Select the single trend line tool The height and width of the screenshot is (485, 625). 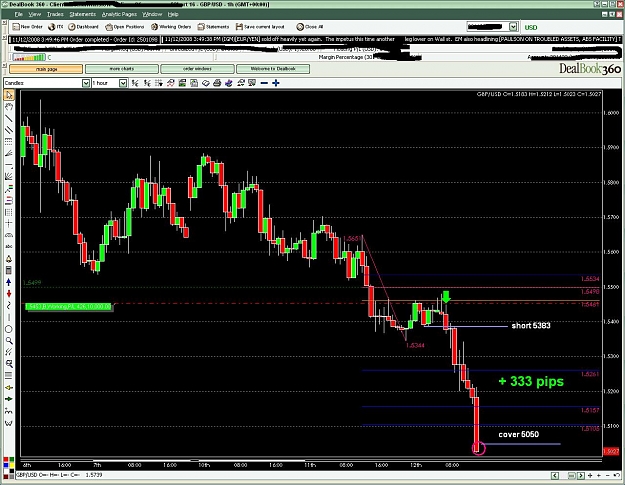pos(9,118)
